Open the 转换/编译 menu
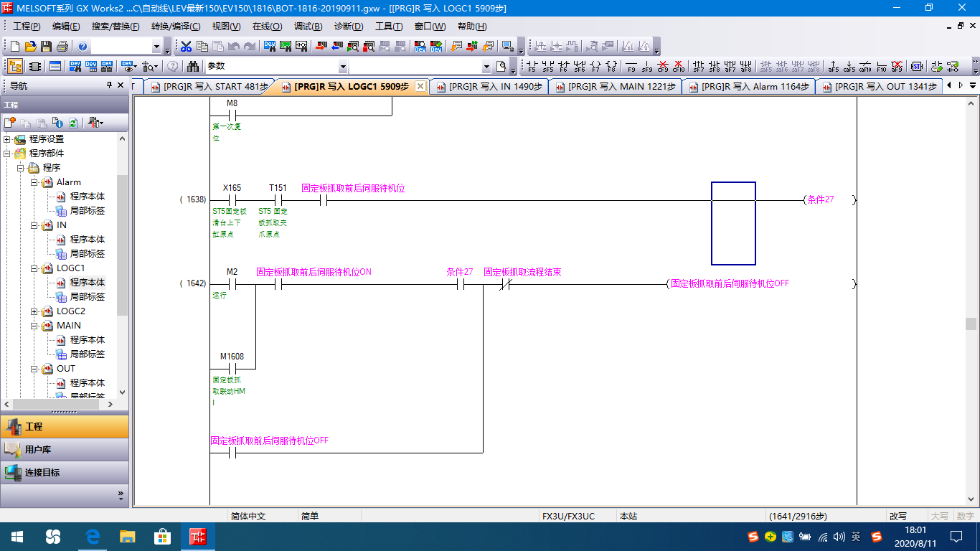 tap(175, 27)
